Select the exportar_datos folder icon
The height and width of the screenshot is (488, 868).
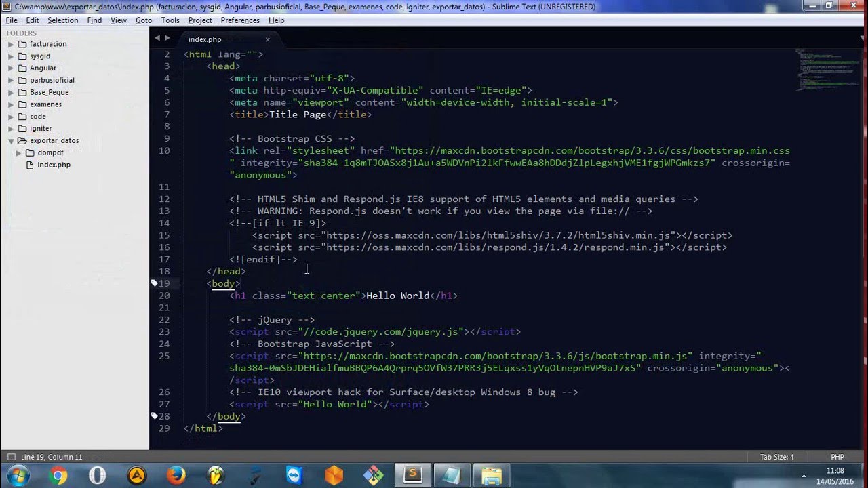tap(22, 141)
